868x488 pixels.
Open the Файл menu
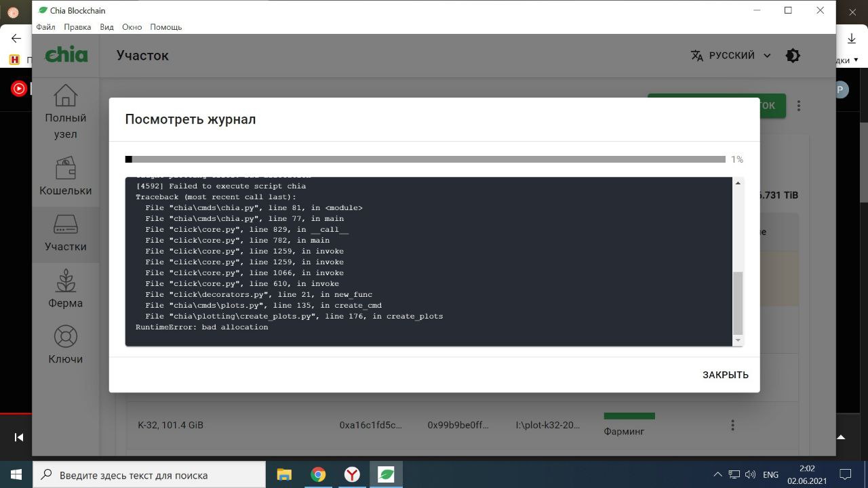pos(45,27)
